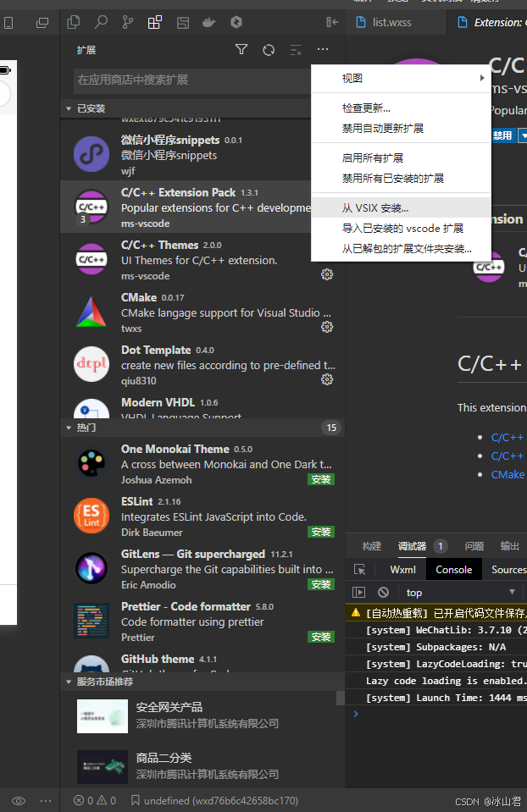Click the separate window icon at top left
Viewport: 527px width, 812px height.
click(x=42, y=22)
